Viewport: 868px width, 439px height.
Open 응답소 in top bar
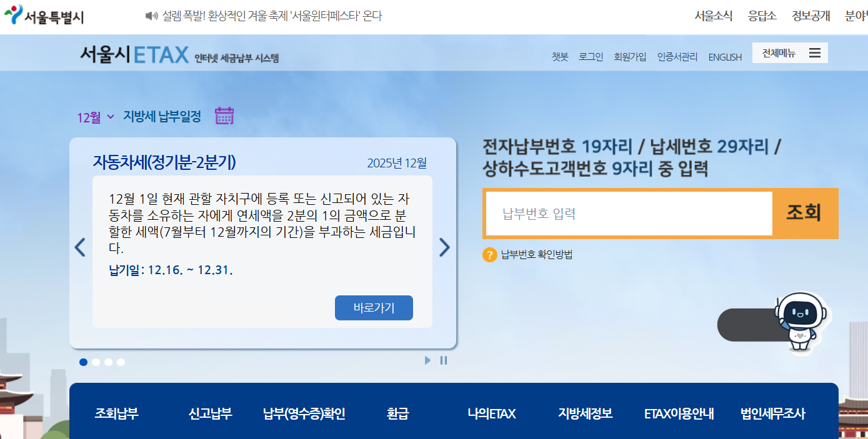coord(762,16)
